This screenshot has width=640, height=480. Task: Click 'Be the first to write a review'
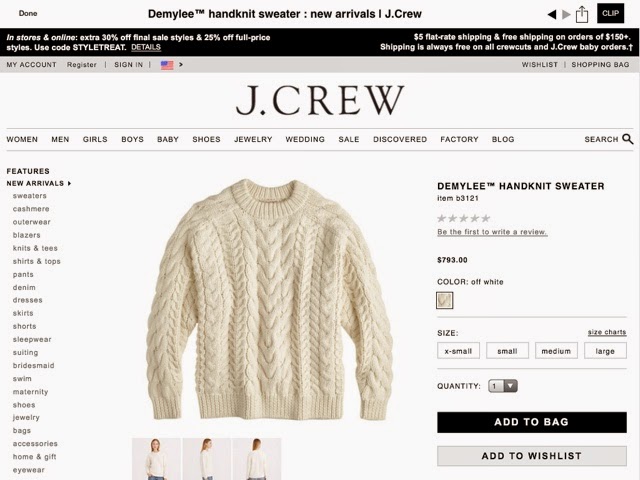(492, 232)
